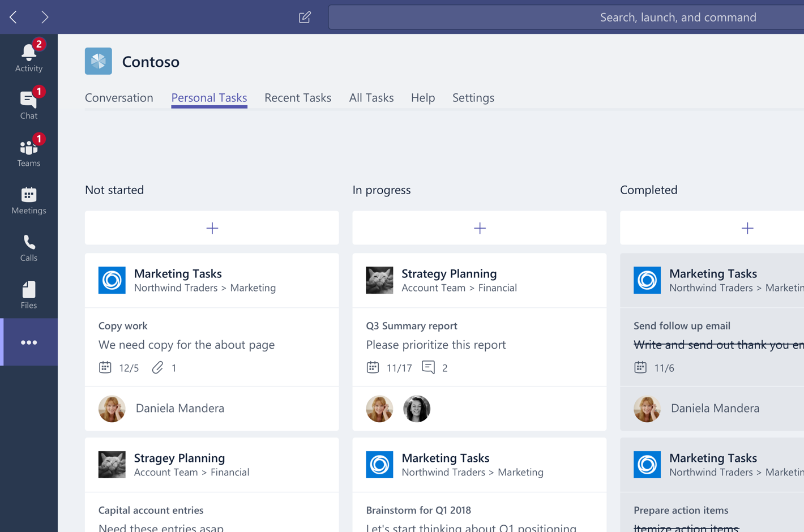Viewport: 804px width, 532px height.
Task: Navigate back with the left arrow
Action: 12,17
